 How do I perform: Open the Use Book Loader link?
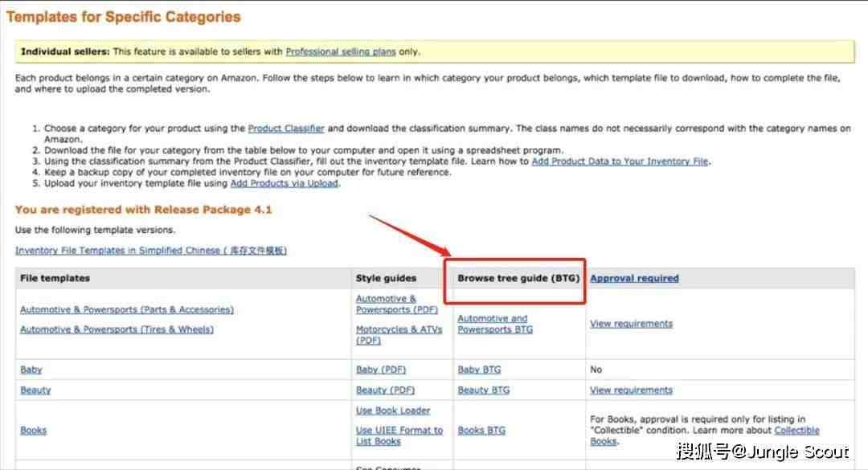[x=393, y=411]
